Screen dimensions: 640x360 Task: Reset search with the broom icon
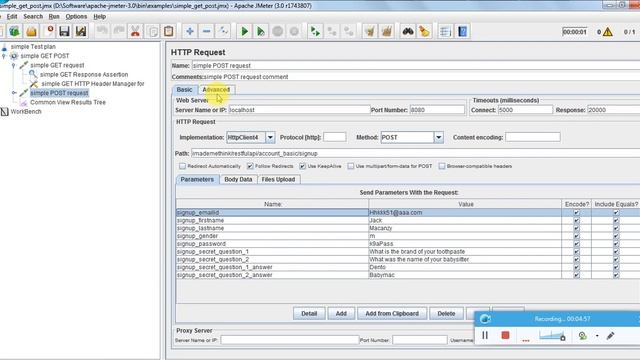tap(424, 31)
